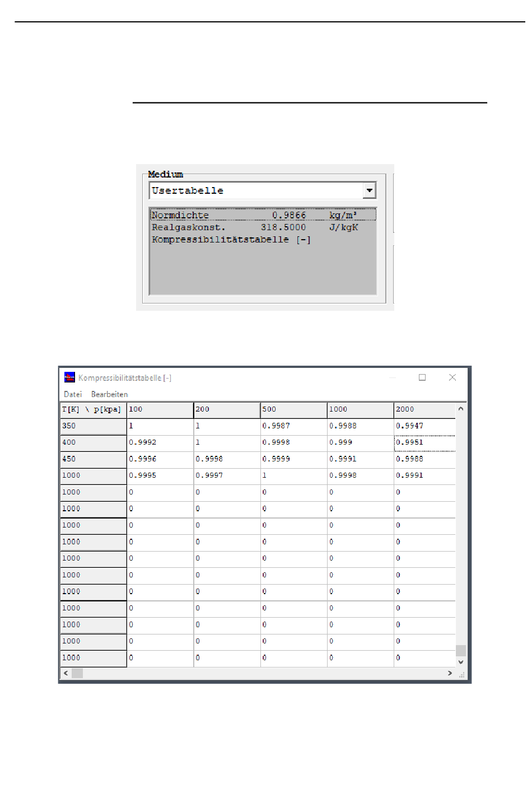Select the 350 temperature row header
532x798 pixels.
click(93, 426)
